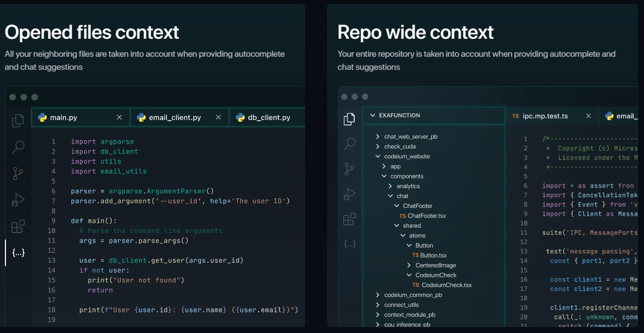Open Extensions icon in left editor sidebar

pos(17,226)
